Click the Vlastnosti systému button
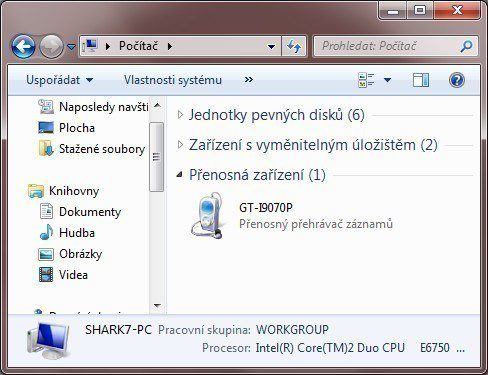Screen dimensions: 488x375 [173, 80]
